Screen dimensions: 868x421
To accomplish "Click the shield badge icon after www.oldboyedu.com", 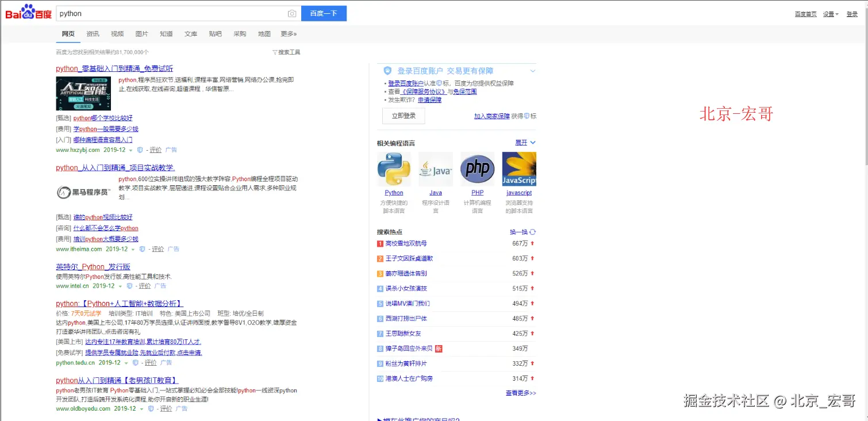I will coord(151,409).
